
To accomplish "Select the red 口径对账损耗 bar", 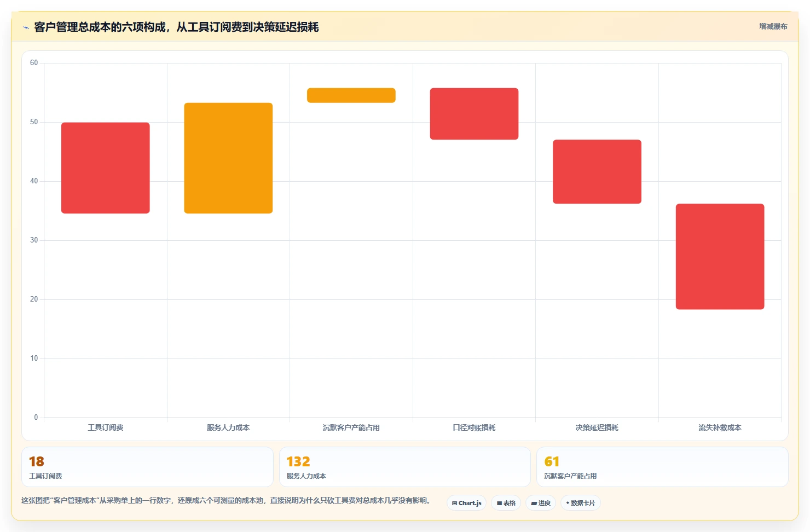I will pos(474,114).
